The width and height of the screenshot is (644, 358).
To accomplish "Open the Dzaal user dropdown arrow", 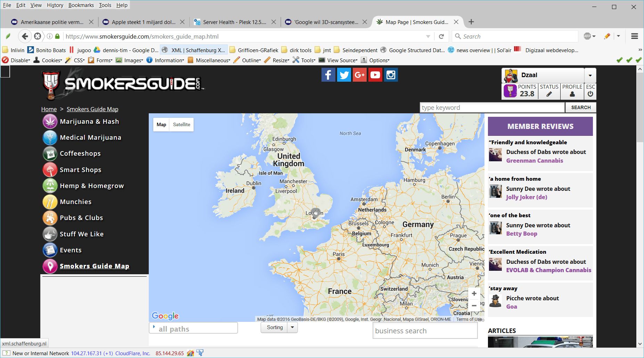I will 590,75.
